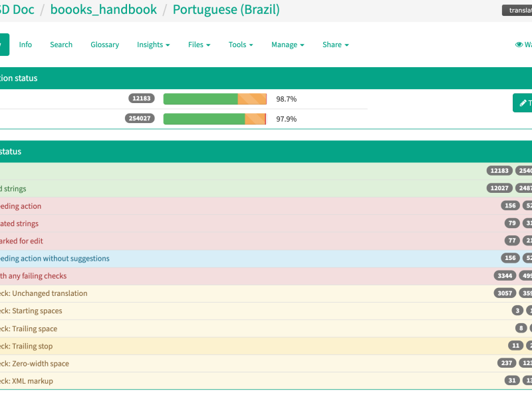The height and width of the screenshot is (399, 532).
Task: Open the boooks_handbook breadcrumb link
Action: pyautogui.click(x=104, y=9)
